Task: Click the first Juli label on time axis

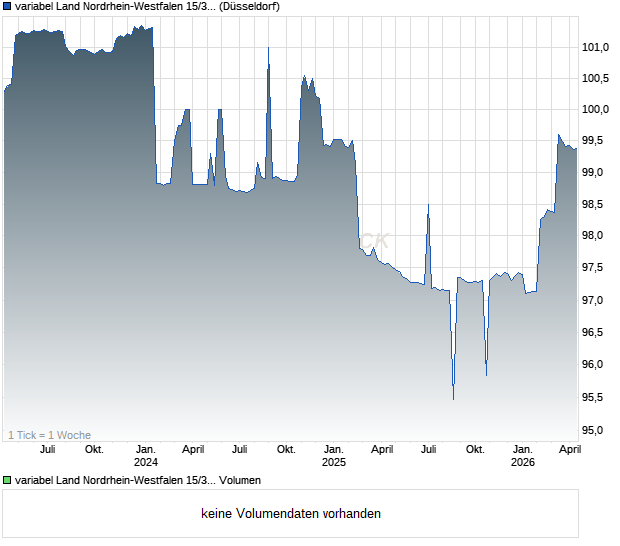Action: point(46,449)
